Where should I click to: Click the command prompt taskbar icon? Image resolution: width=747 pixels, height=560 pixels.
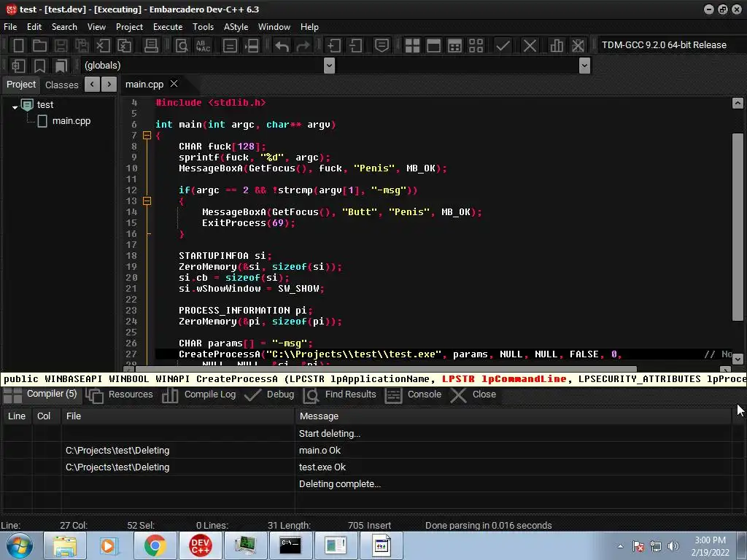(290, 545)
